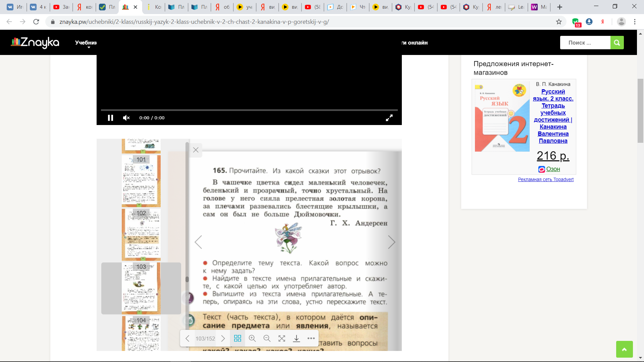This screenshot has height=362, width=644.
Task: Open a new browser tab
Action: click(x=559, y=7)
